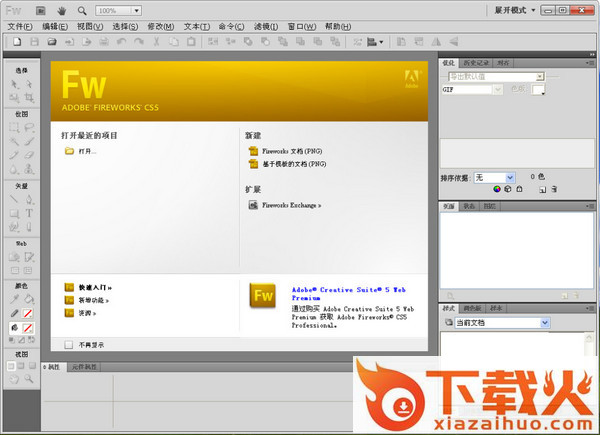Select the Line tool

point(14,199)
